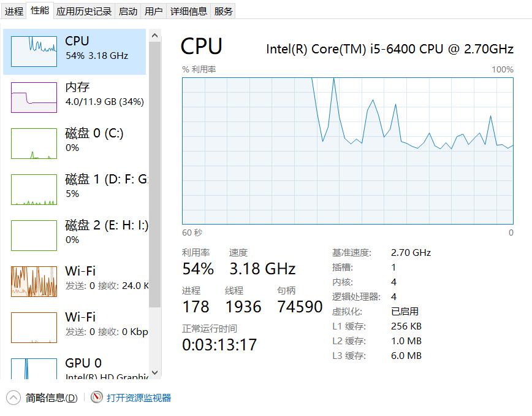Select the GPU 0 graph icon
The height and width of the screenshot is (416, 532).
click(x=34, y=369)
